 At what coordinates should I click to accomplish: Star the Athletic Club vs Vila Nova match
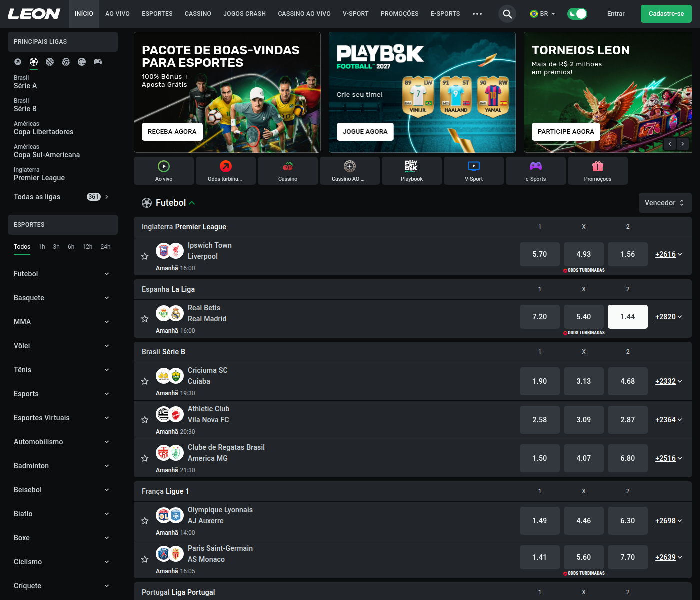coord(145,420)
